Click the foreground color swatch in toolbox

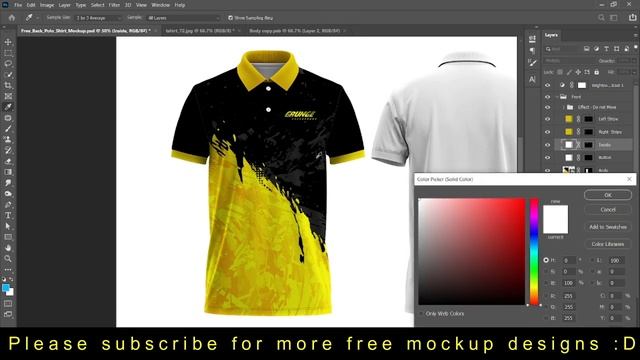[6, 288]
